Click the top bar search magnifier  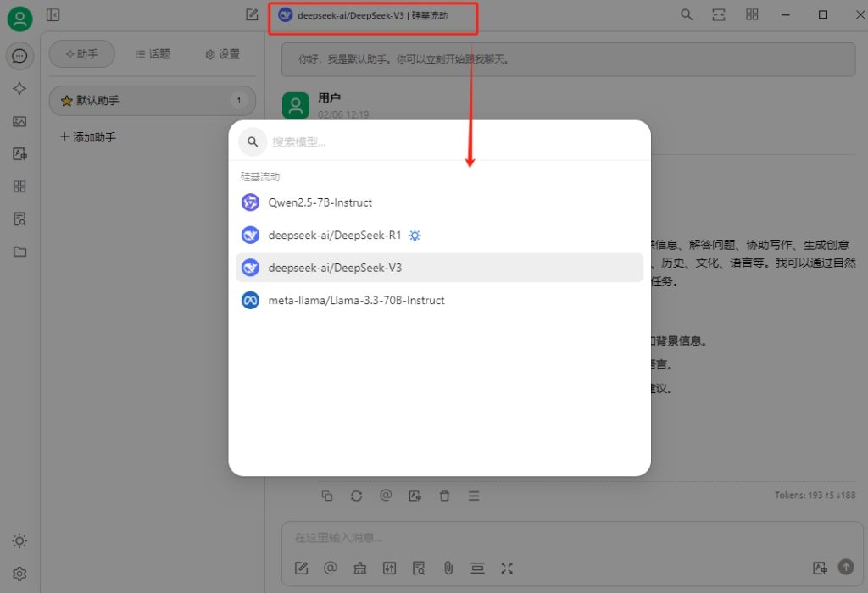[687, 15]
